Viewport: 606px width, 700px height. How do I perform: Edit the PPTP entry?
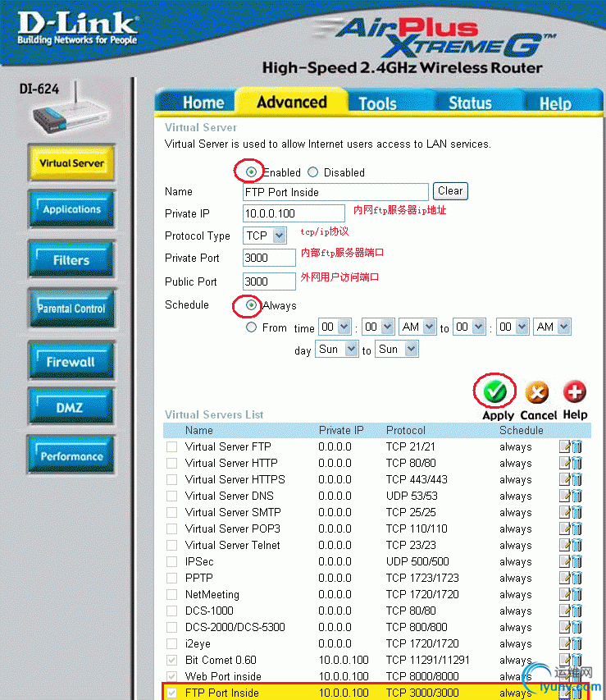pos(564,578)
